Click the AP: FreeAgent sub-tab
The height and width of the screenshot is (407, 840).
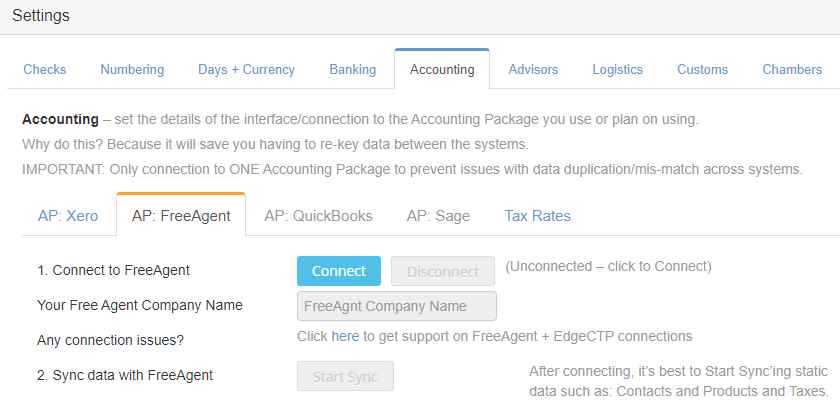(181, 216)
